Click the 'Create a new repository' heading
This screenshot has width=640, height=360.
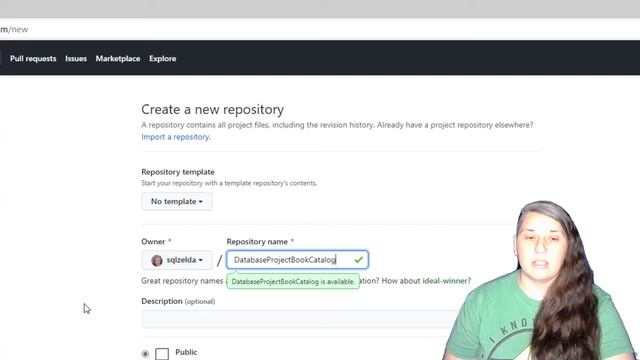coord(213,109)
